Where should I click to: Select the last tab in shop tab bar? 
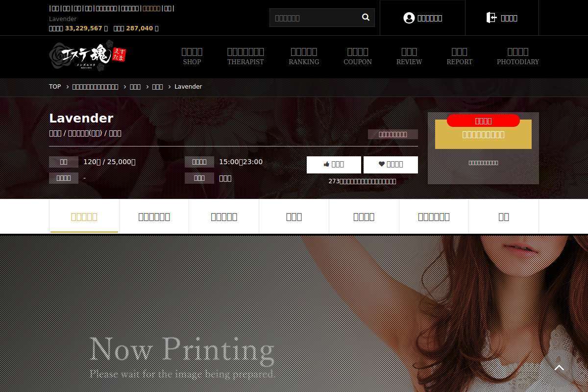point(504,217)
